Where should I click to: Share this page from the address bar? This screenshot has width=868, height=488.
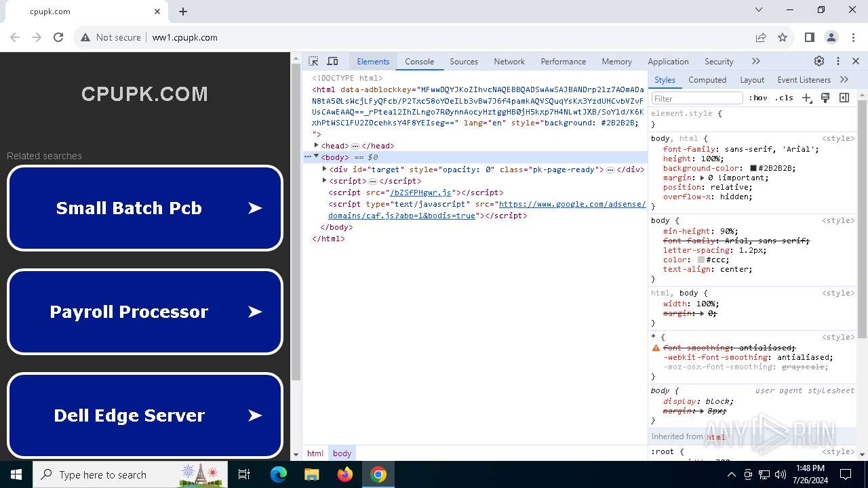[761, 37]
